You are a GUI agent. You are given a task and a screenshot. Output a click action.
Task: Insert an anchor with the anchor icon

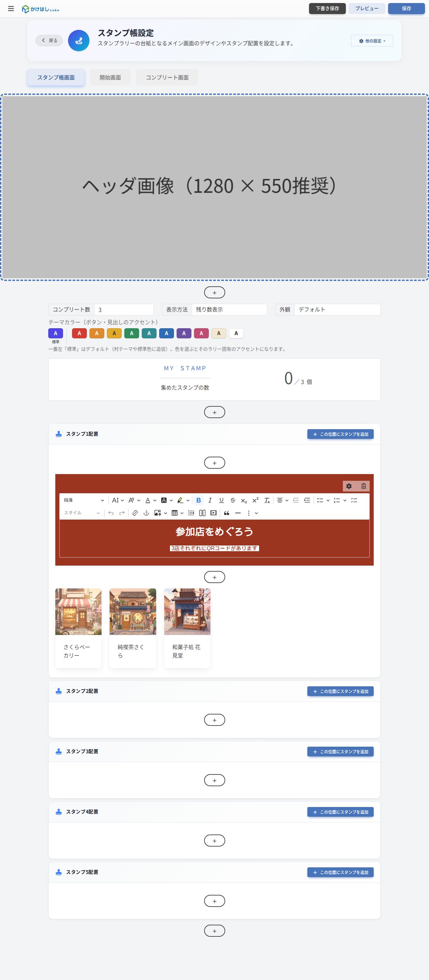pyautogui.click(x=146, y=513)
